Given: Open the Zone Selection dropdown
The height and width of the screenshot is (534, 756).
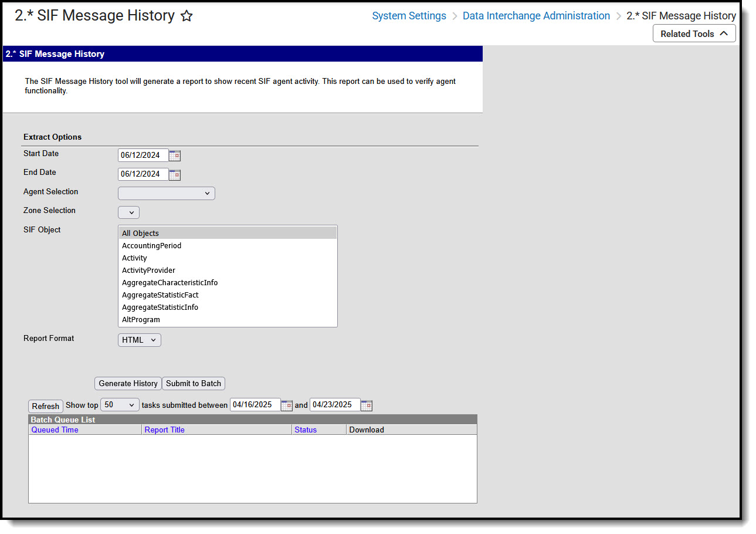Looking at the screenshot, I should 129,212.
